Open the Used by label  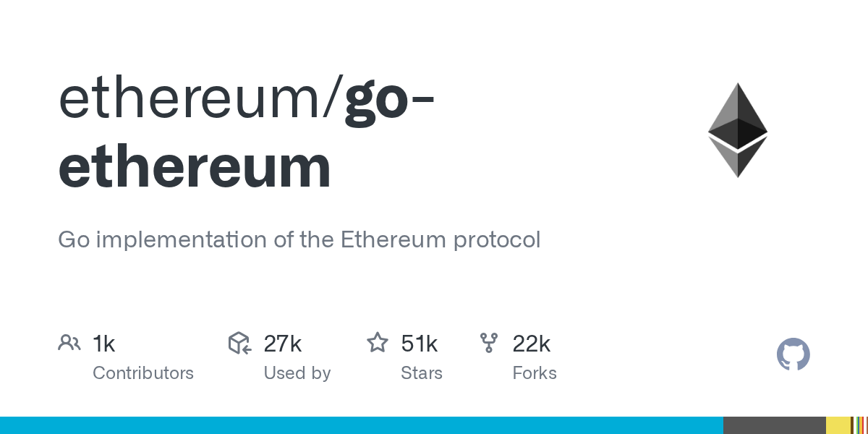coord(297,373)
